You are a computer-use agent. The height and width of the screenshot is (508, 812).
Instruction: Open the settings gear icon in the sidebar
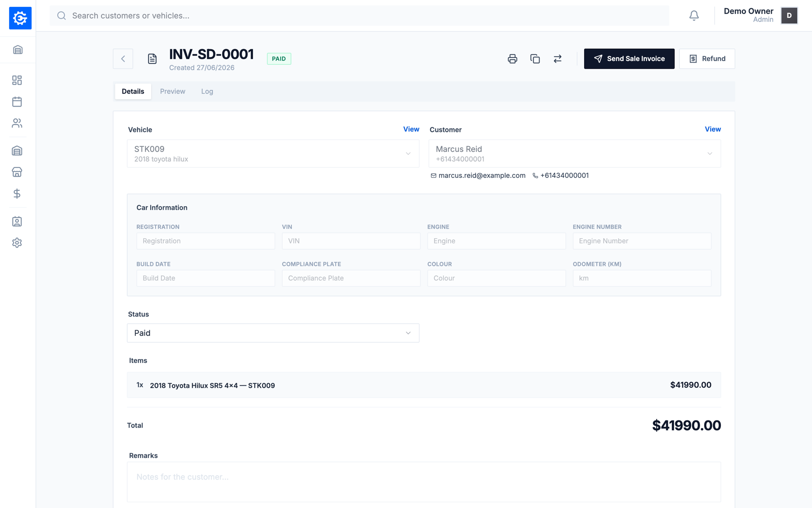coord(17,242)
